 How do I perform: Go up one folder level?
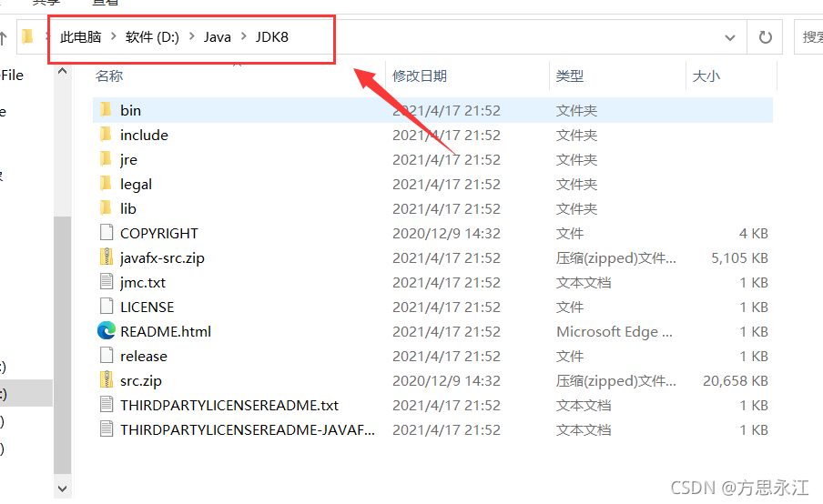point(3,37)
